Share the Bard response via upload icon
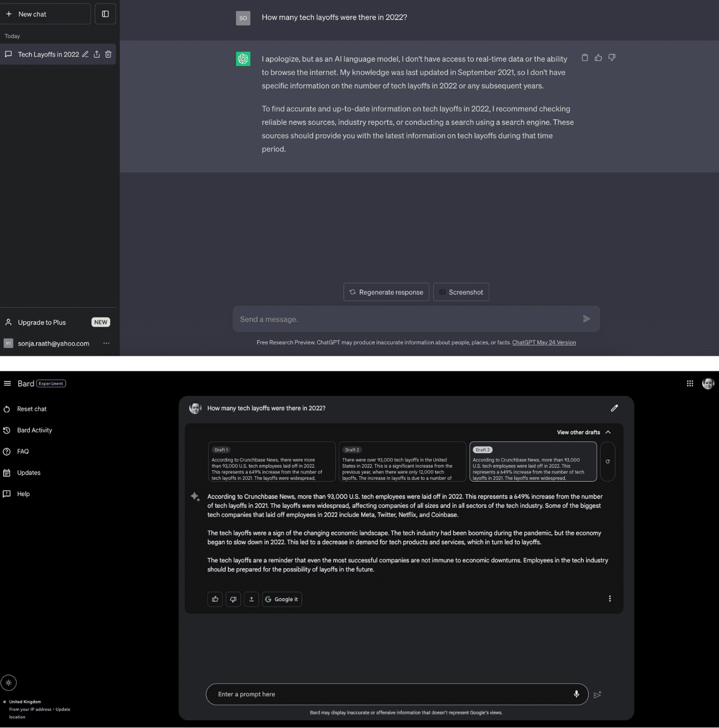 click(x=251, y=599)
